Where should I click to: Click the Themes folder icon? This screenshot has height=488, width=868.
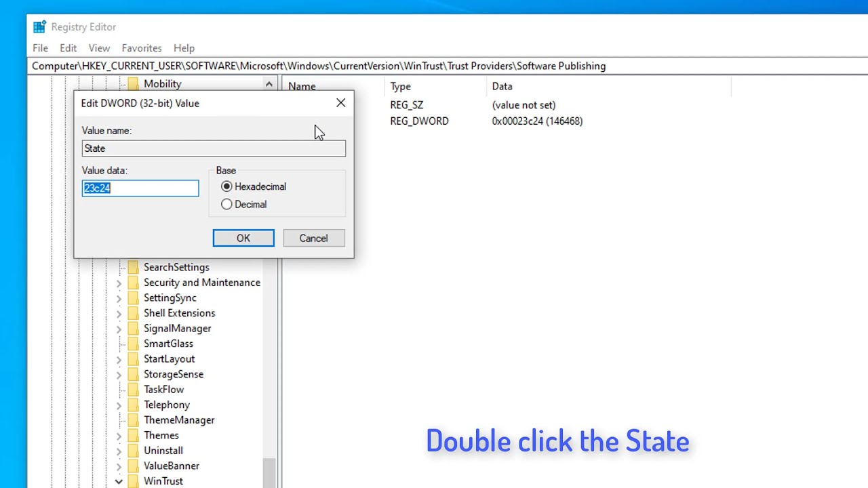tap(133, 435)
